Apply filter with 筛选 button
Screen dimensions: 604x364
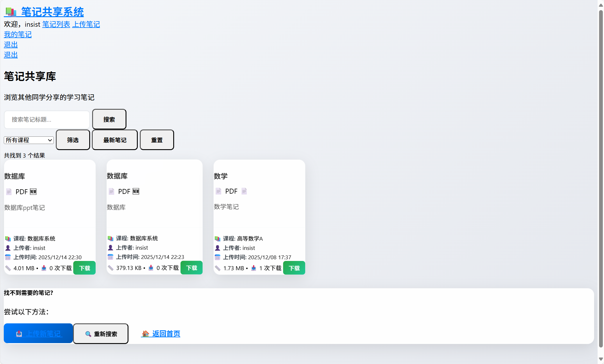[x=73, y=140]
